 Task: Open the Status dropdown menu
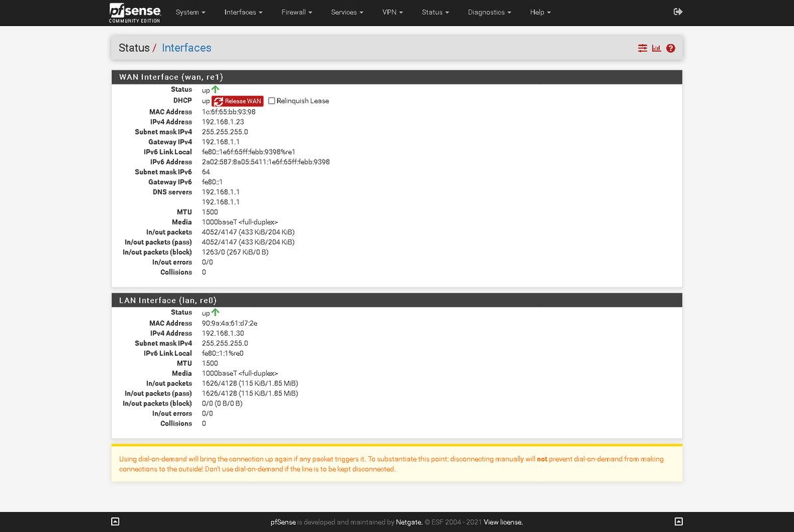click(435, 12)
